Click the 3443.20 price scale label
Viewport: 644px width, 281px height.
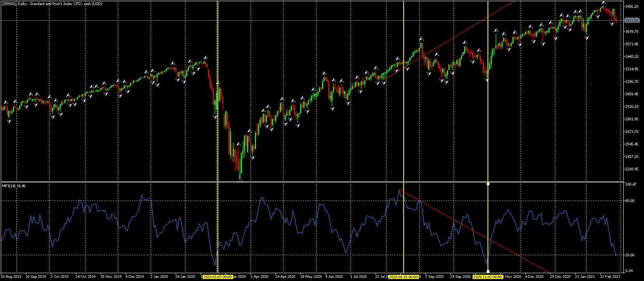point(632,57)
